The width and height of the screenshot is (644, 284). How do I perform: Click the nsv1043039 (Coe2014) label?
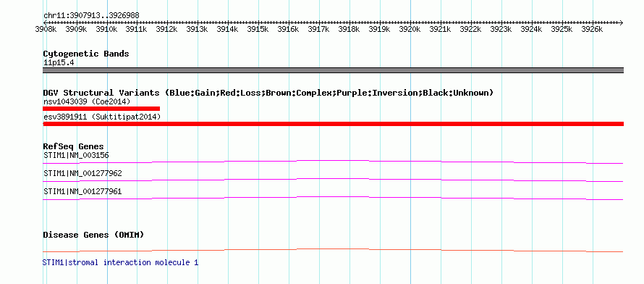[87, 101]
